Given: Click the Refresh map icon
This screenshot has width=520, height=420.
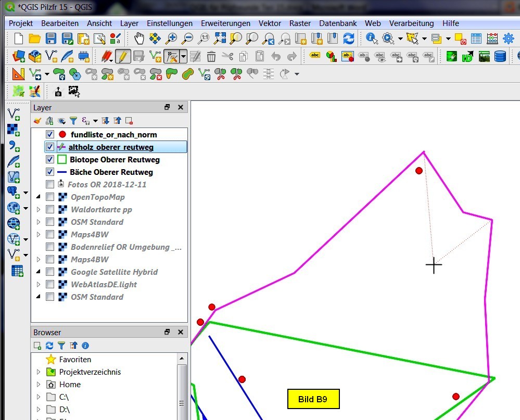Looking at the screenshot, I should 348,39.
